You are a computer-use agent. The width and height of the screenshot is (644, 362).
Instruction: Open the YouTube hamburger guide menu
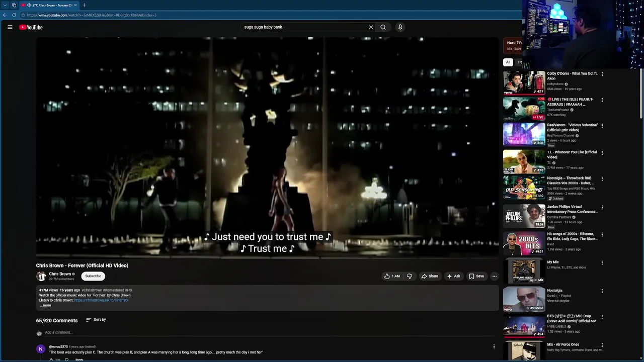[x=10, y=27]
